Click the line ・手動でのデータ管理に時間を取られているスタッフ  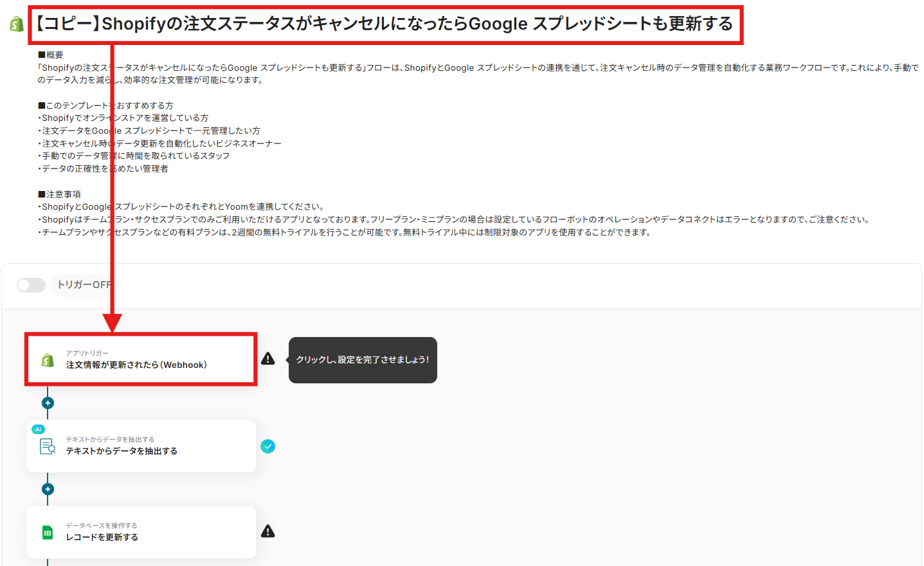click(134, 156)
